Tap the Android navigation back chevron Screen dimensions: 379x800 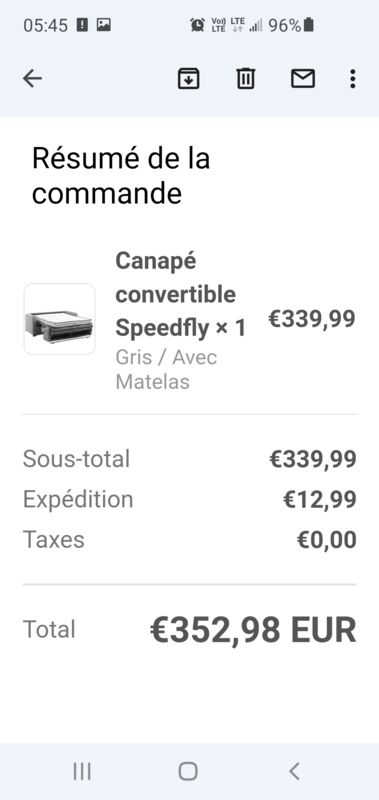(x=294, y=771)
